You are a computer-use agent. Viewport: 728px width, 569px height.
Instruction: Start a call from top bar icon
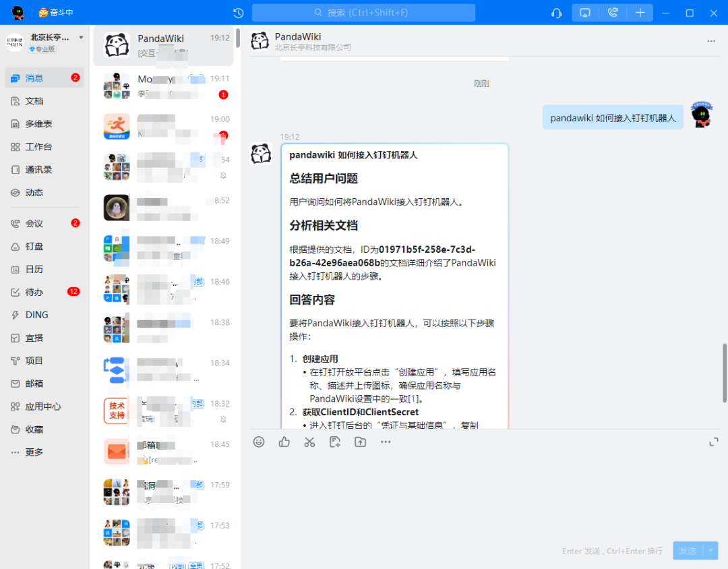(x=613, y=13)
